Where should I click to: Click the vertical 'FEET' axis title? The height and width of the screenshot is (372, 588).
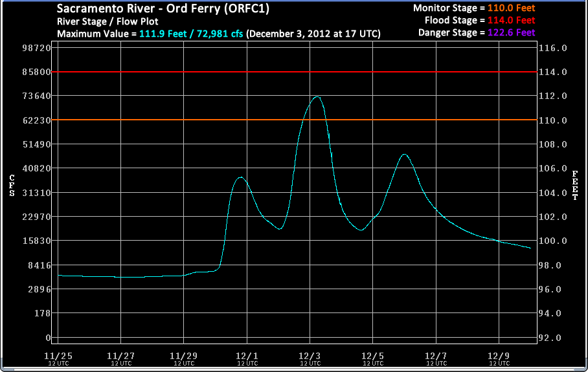click(575, 185)
